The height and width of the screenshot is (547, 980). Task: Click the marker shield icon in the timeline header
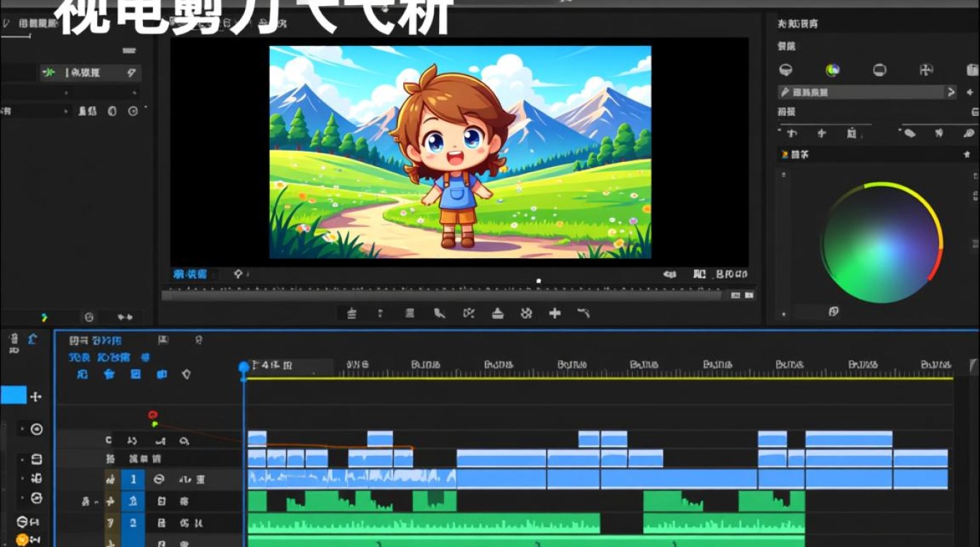(x=187, y=374)
